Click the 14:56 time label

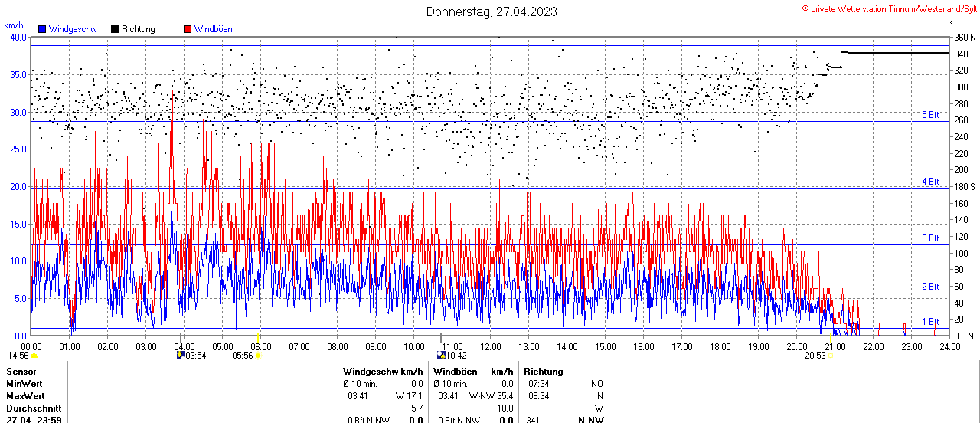tap(18, 356)
